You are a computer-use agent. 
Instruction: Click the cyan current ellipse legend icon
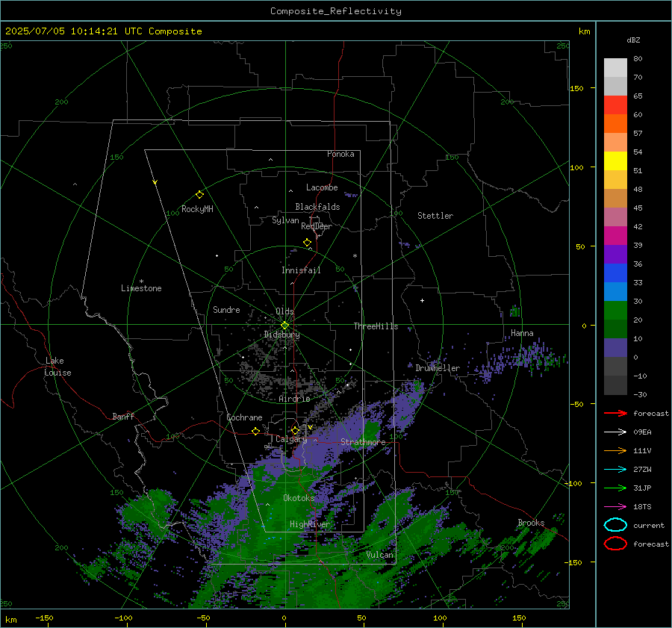pos(615,525)
